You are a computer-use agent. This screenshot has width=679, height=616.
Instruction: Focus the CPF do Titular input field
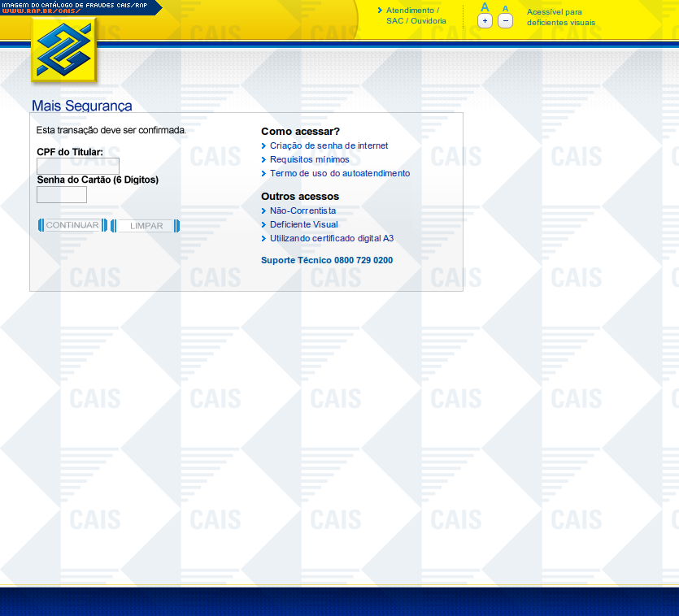78,166
